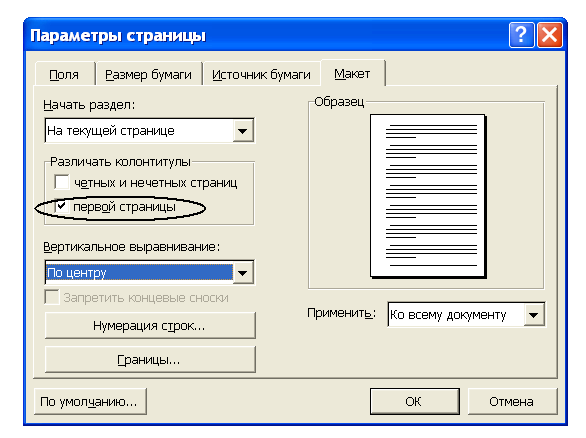Open Вертикальное выравнивание dropdown arrow
The image size is (586, 438).
243,273
